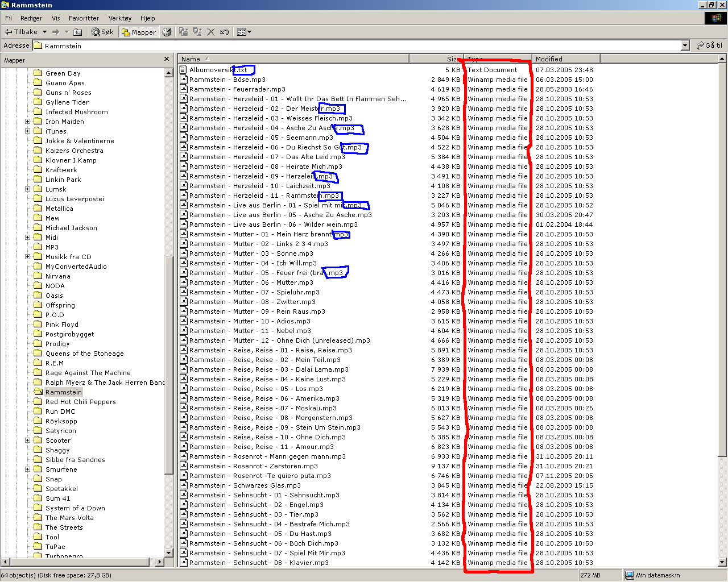
Task: Select Rage Against The Machine folder
Action: tap(88, 372)
